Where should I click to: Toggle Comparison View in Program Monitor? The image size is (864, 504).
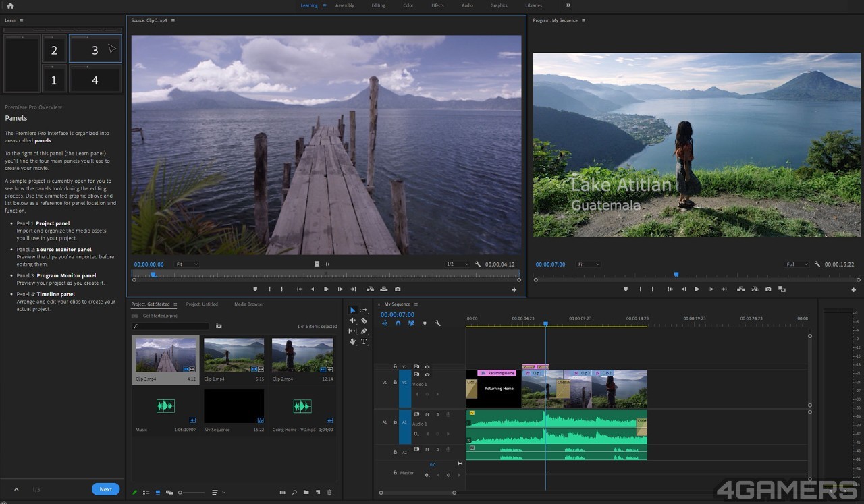[x=782, y=289]
